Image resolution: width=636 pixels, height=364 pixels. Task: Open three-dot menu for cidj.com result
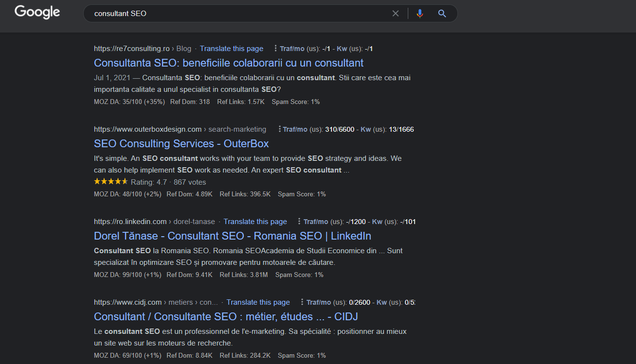(x=302, y=302)
